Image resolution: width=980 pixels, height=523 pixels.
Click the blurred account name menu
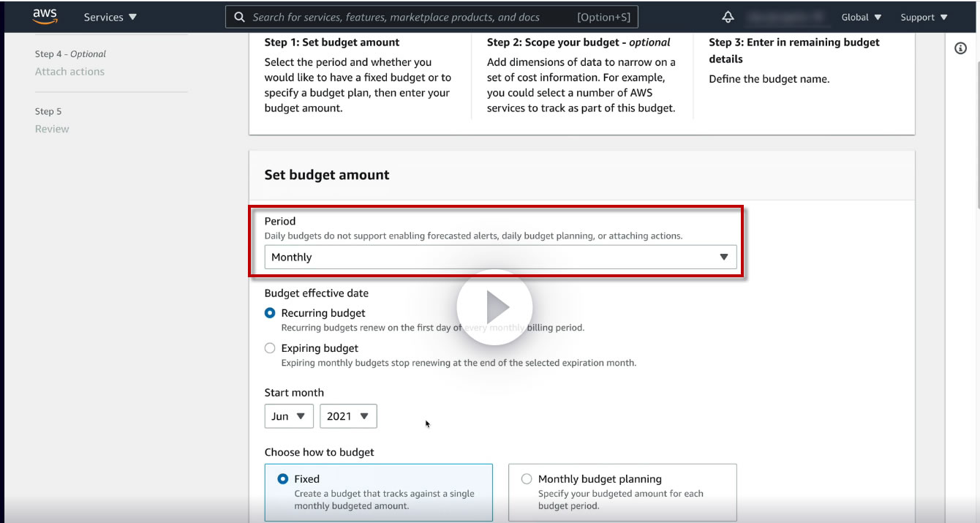(x=786, y=17)
